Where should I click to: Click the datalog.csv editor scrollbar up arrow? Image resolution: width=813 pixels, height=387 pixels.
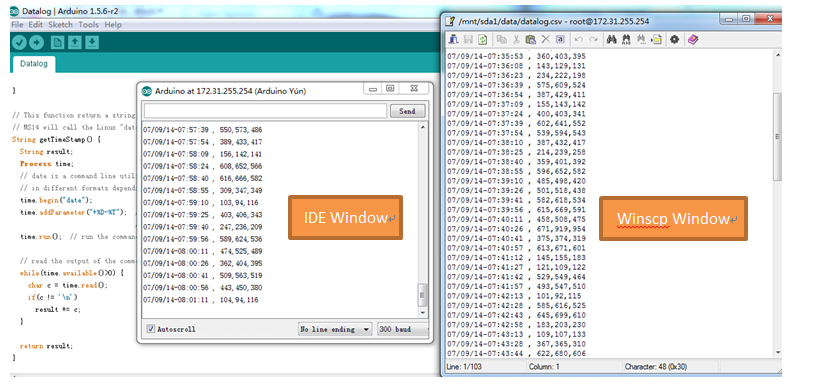pyautogui.click(x=777, y=54)
